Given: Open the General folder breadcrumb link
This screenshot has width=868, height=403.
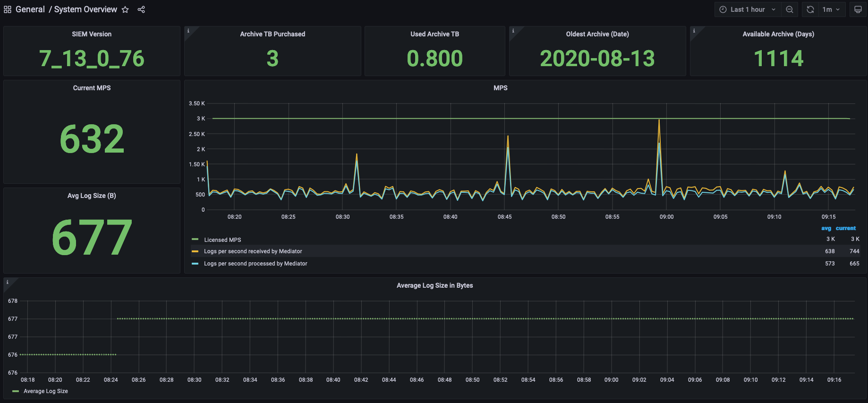Looking at the screenshot, I should coord(30,9).
